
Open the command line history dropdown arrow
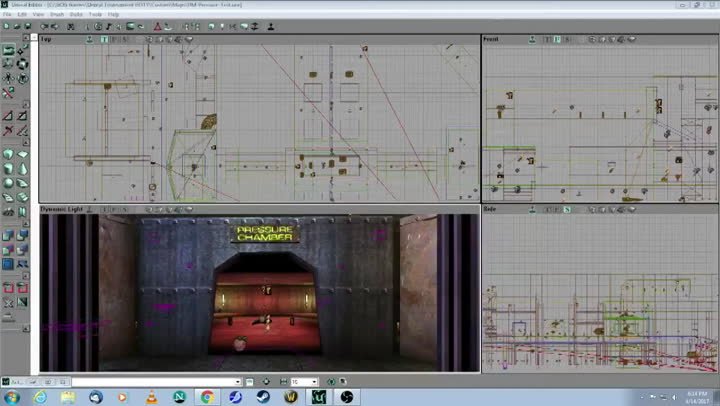[x=237, y=381]
